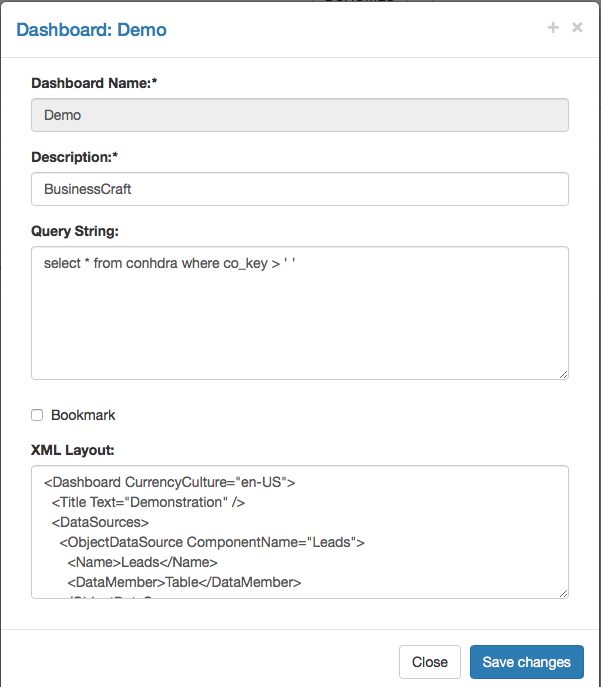Click the 'select * from conhdra' query text

click(x=170, y=263)
